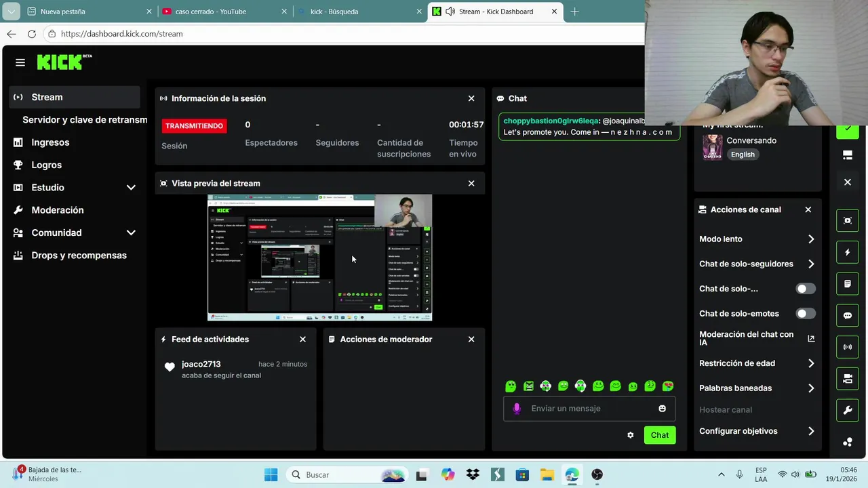Click the green Chat send button
This screenshot has width=868, height=488.
click(x=660, y=435)
